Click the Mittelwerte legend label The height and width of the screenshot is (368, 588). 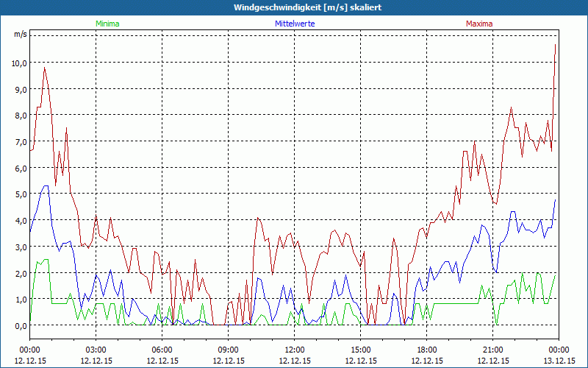pyautogui.click(x=295, y=24)
